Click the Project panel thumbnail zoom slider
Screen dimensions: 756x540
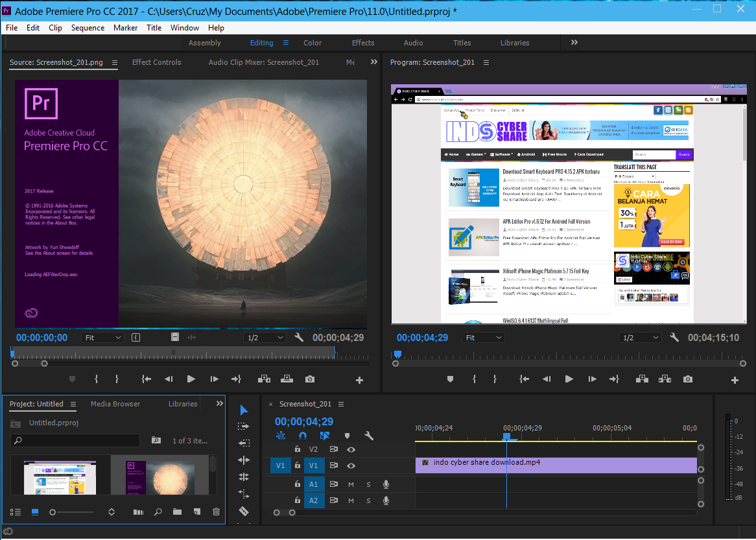53,512
